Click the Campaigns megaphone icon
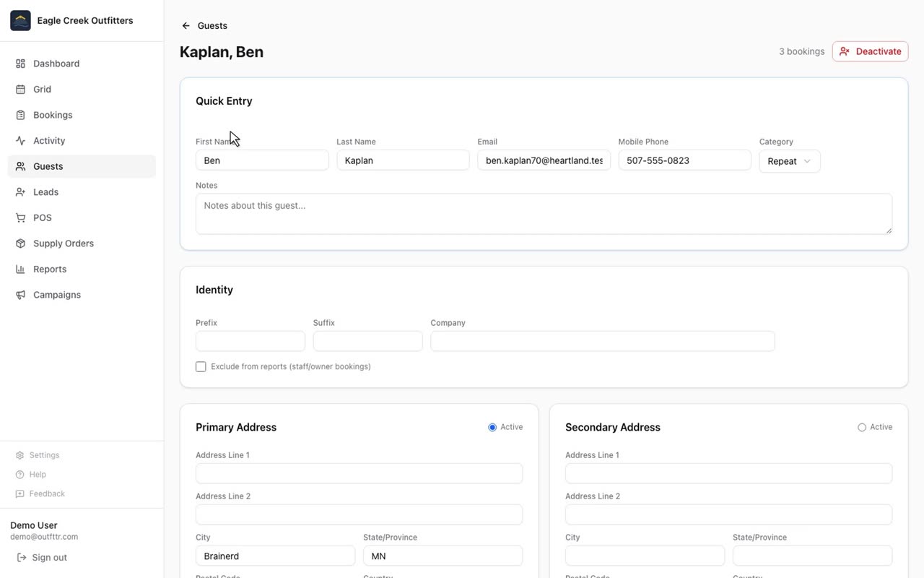This screenshot has height=578, width=924. (20, 295)
